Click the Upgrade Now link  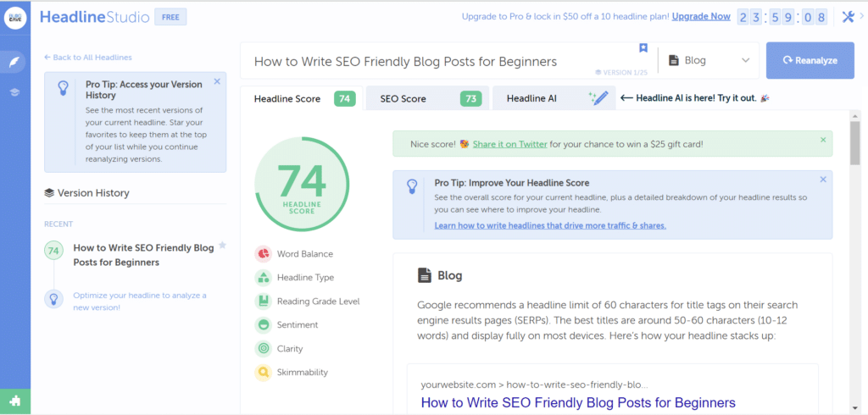point(701,17)
